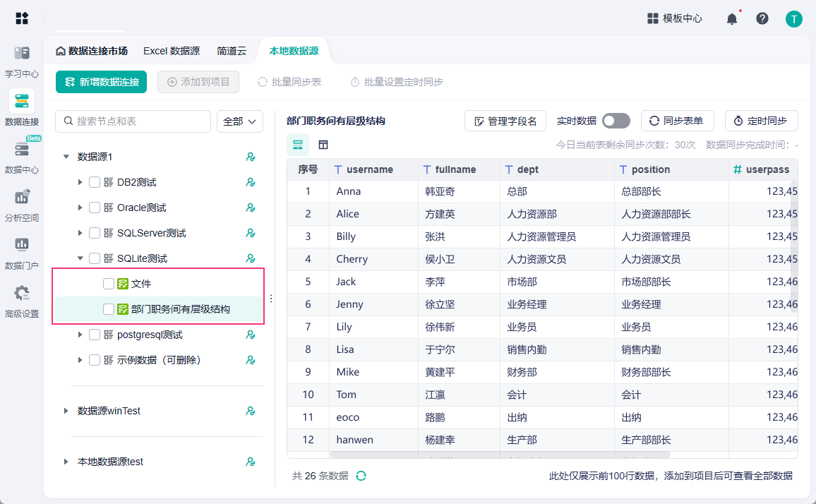Viewport: 816px width, 504px height.
Task: Expand the DB2测试 node
Action: click(x=80, y=182)
